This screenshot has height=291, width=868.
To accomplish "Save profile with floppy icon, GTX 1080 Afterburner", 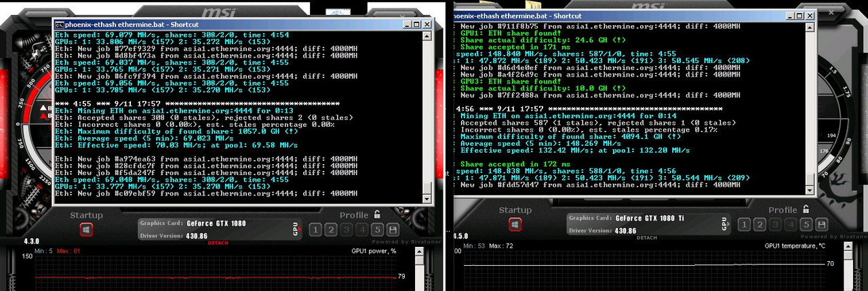I will coord(393,229).
